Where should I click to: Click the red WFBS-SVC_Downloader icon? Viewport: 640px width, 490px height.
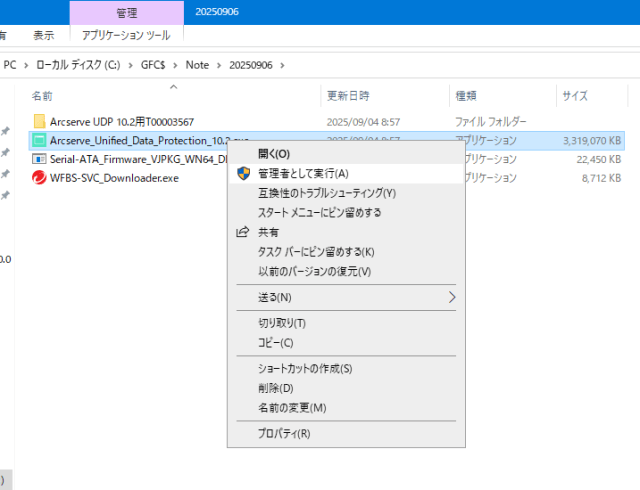[39, 178]
